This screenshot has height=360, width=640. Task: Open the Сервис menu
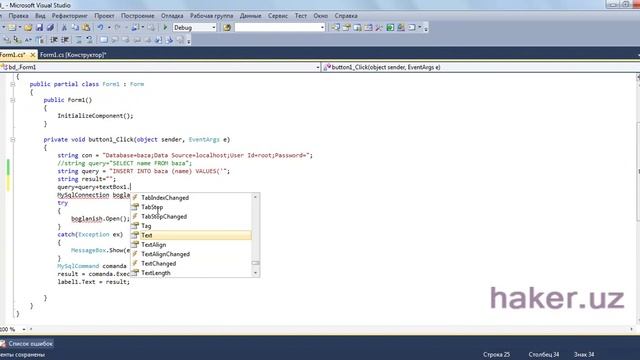[x=278, y=16]
